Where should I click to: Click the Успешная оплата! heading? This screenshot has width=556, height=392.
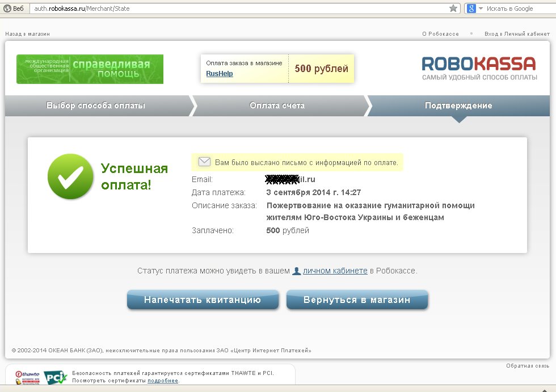coord(134,176)
